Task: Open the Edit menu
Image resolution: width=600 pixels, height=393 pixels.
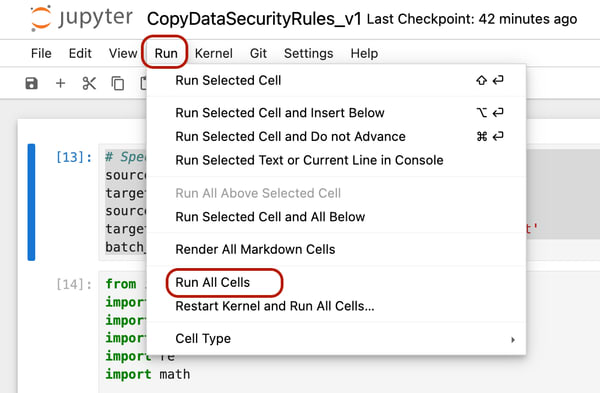Action: click(x=80, y=53)
